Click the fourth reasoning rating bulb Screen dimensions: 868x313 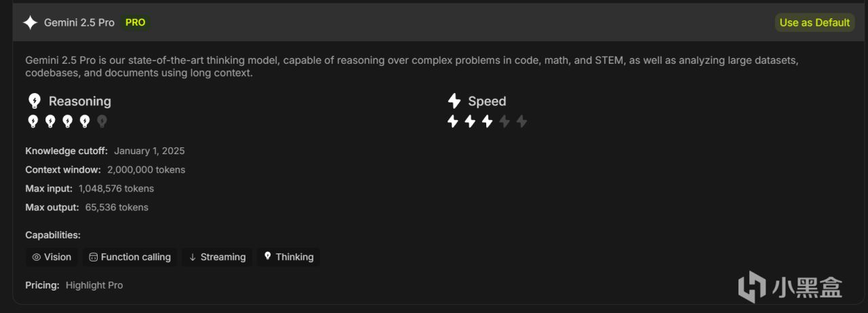[x=85, y=122]
